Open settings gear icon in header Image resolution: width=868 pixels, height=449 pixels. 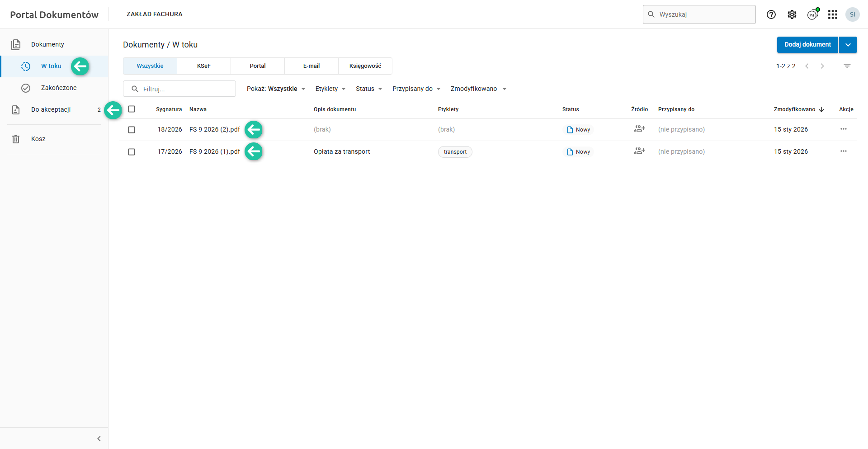(x=792, y=14)
